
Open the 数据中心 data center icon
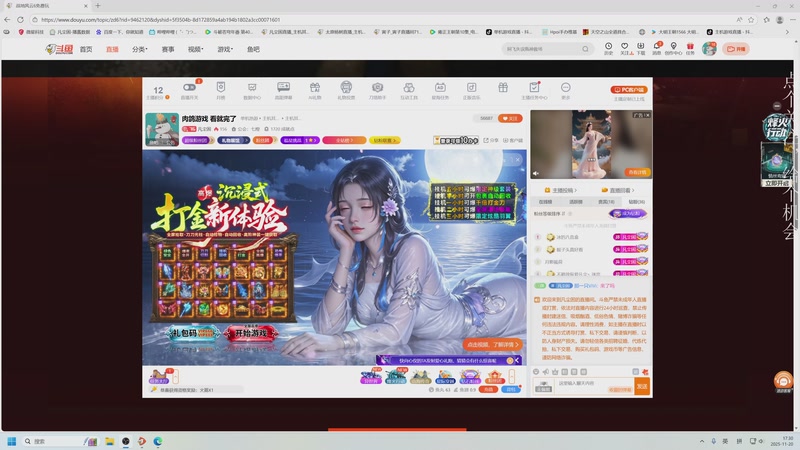coord(252,90)
